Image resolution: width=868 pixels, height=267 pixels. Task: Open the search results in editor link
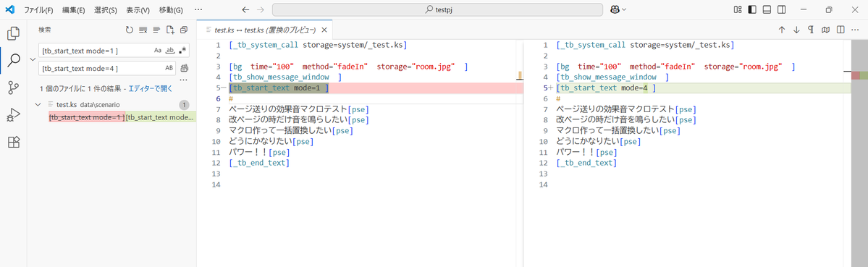[x=151, y=88]
